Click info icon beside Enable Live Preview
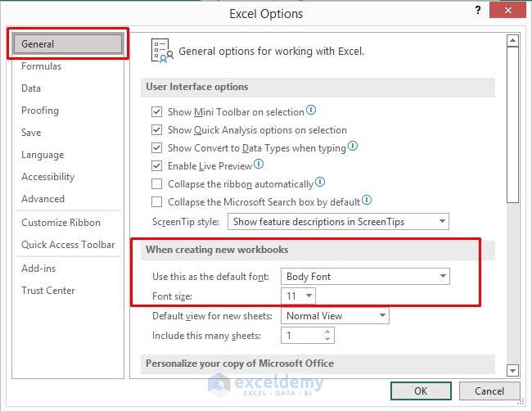 tap(259, 165)
